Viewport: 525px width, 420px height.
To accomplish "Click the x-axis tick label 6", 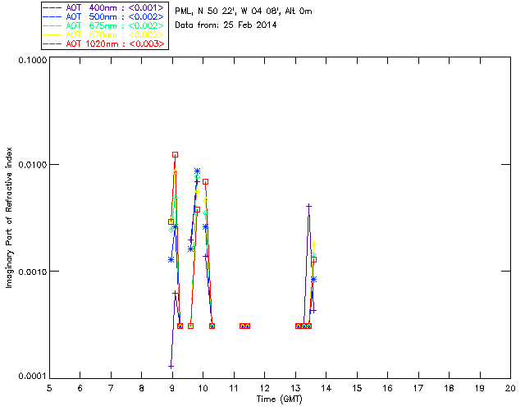I will 80,388.
